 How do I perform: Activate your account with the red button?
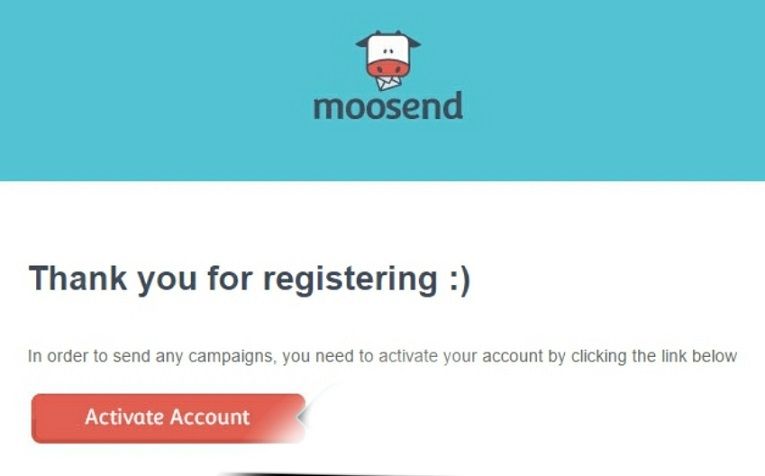[168, 418]
